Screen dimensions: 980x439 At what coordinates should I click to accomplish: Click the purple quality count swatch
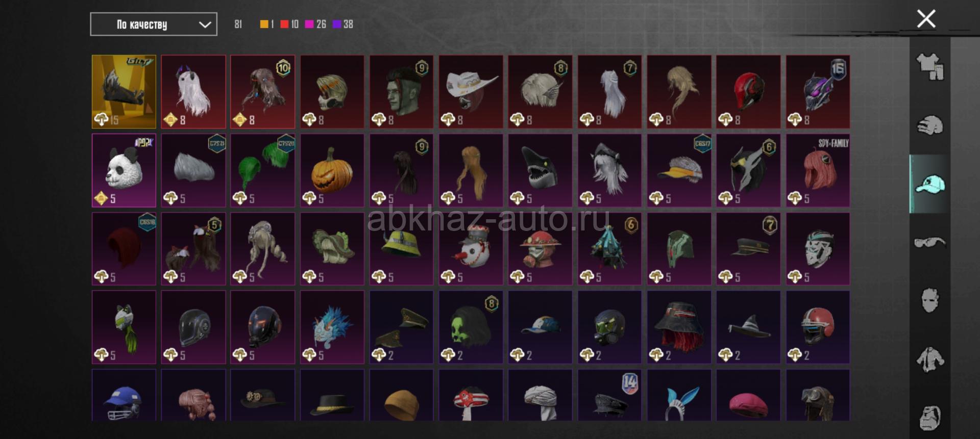point(337,24)
